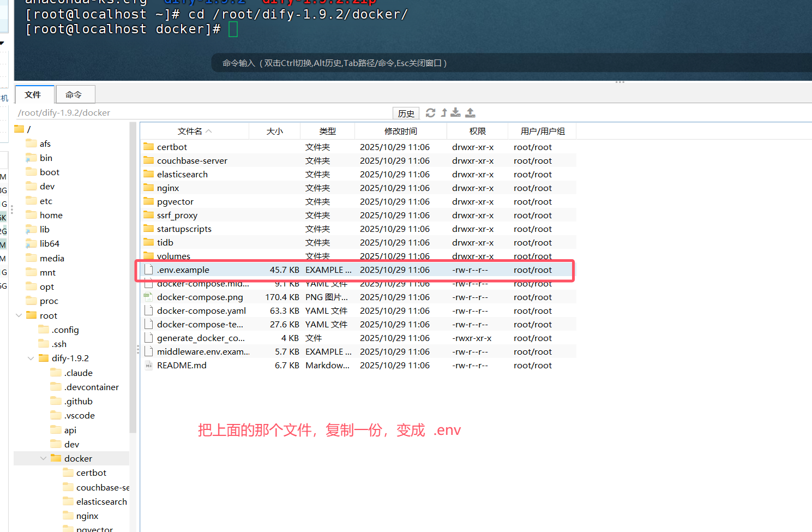
Task: Select the couchbase-server folder in file list
Action: (192, 161)
